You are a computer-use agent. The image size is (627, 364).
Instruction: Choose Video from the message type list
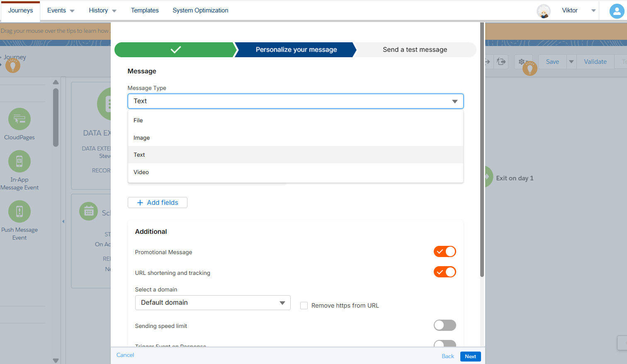pyautogui.click(x=141, y=172)
